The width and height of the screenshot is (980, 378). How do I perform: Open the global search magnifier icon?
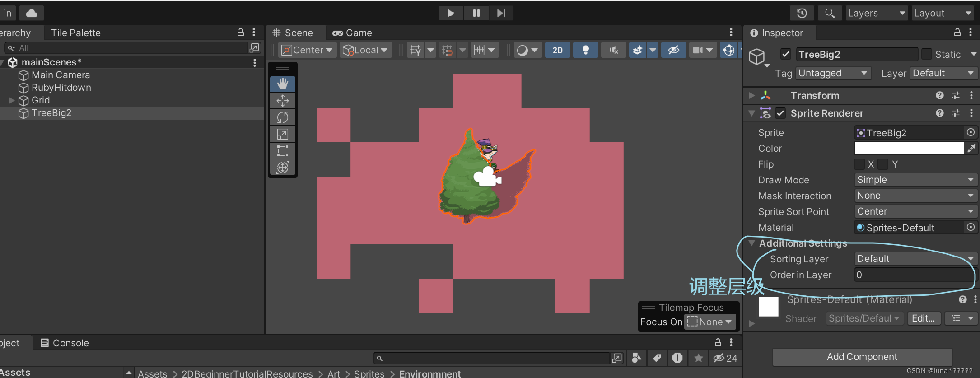tap(830, 13)
